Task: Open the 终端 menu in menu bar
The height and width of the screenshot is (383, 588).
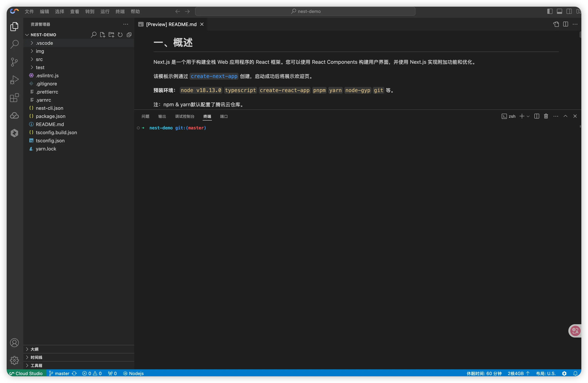Action: pos(120,11)
